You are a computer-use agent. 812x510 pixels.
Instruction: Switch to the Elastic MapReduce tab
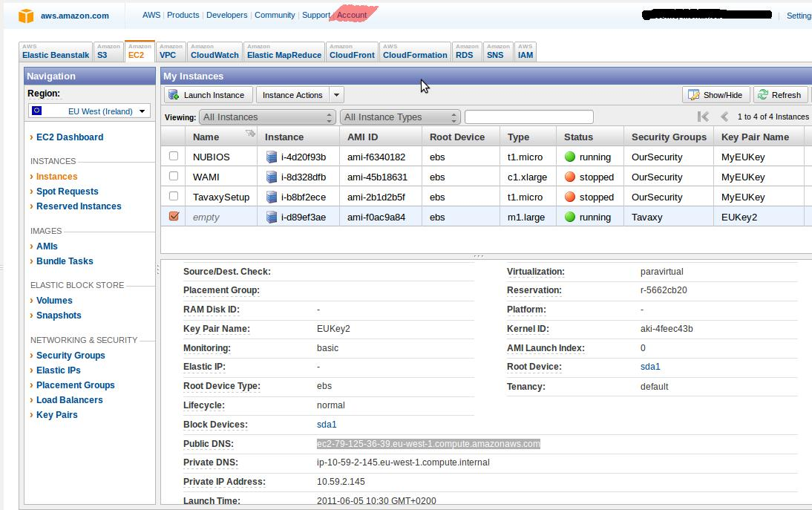(x=284, y=52)
